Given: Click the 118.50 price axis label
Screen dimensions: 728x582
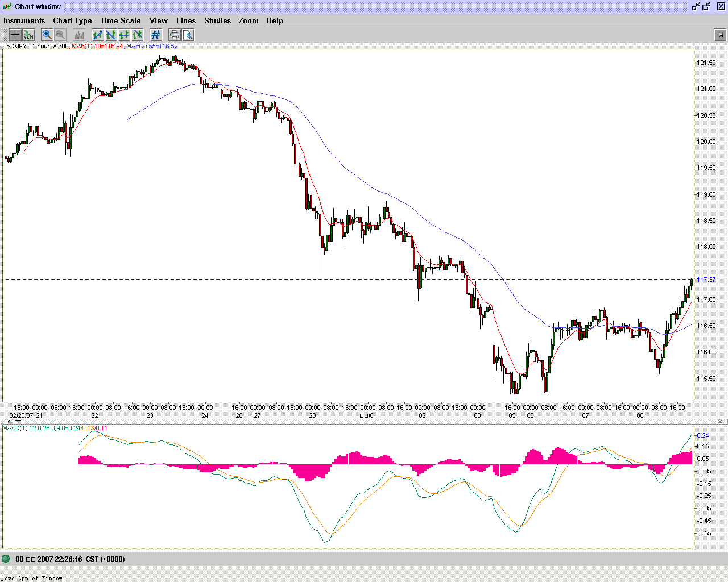Looking at the screenshot, I should pyautogui.click(x=706, y=221).
